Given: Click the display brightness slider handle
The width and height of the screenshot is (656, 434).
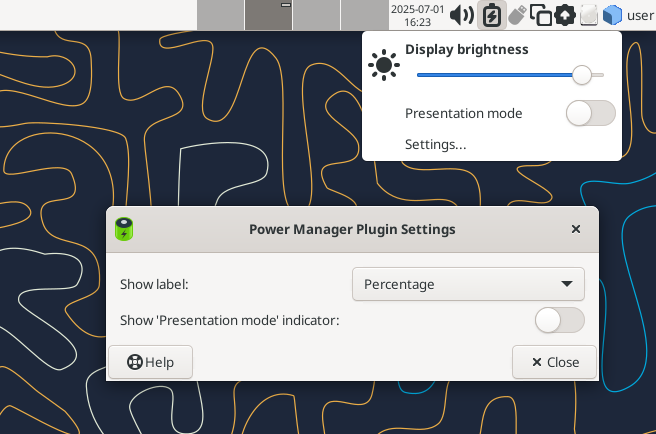Looking at the screenshot, I should 582,75.
